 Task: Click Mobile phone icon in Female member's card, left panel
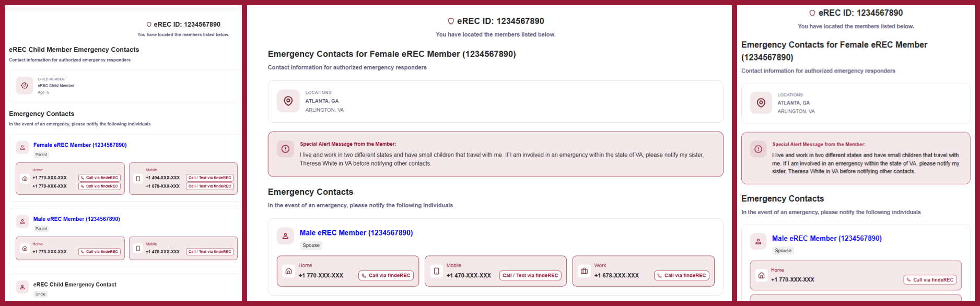coord(138,179)
